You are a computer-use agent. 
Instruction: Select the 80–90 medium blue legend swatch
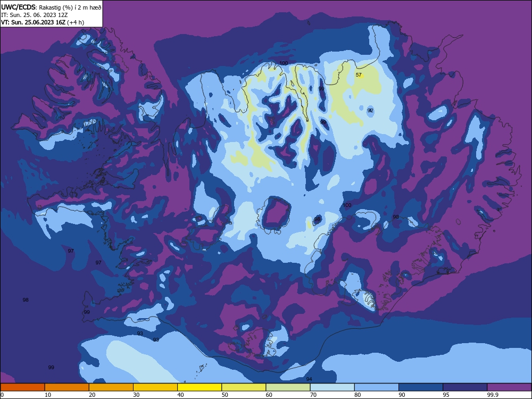[377, 387]
